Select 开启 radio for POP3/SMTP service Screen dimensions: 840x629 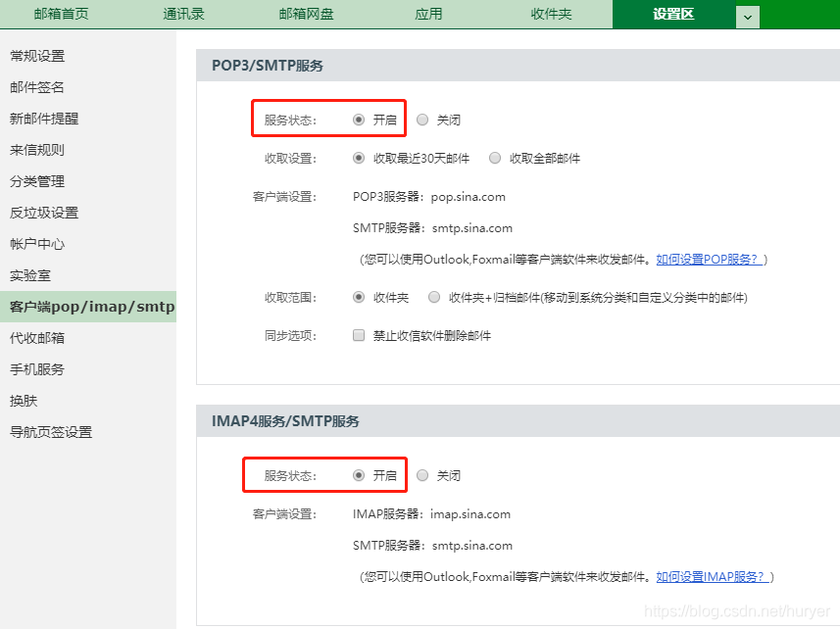[359, 120]
